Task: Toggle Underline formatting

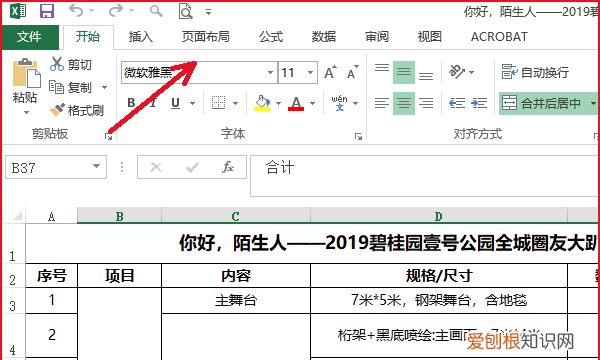Action: coord(176,103)
